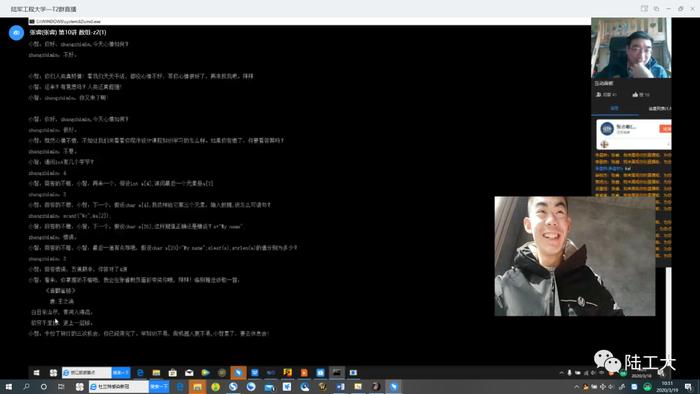Click the blue search button beside taskbar search box
Screen dimensions: 700x394
coord(159,386)
